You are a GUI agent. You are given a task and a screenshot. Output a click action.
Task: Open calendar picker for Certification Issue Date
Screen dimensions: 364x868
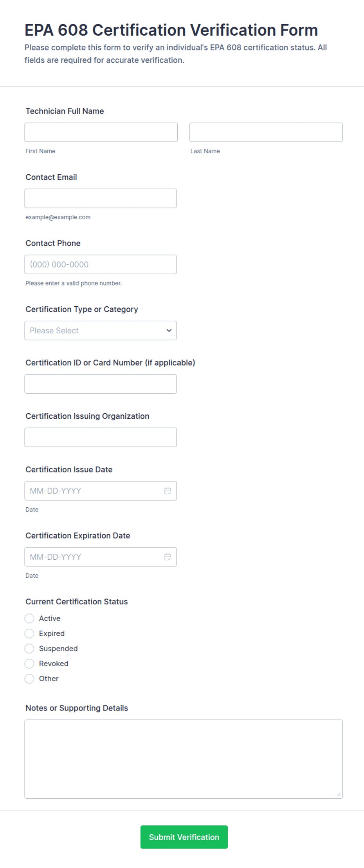[x=168, y=491]
